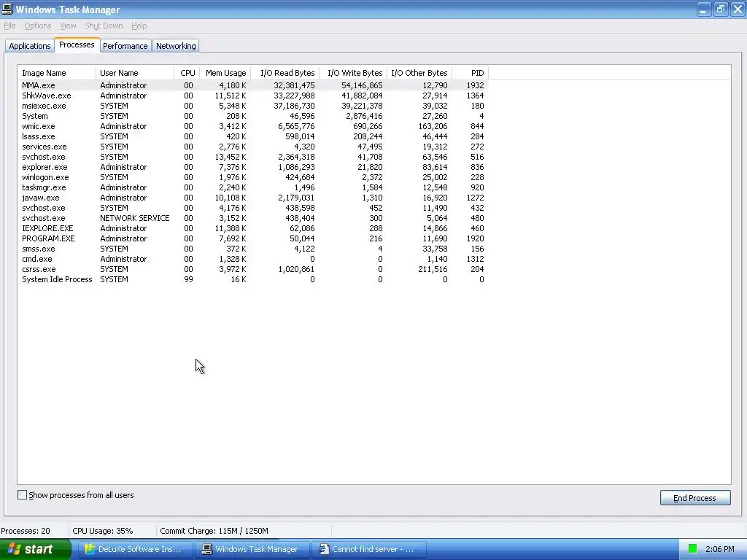This screenshot has height=560, width=747.
Task: Click the green tray icon near clock
Action: click(693, 549)
